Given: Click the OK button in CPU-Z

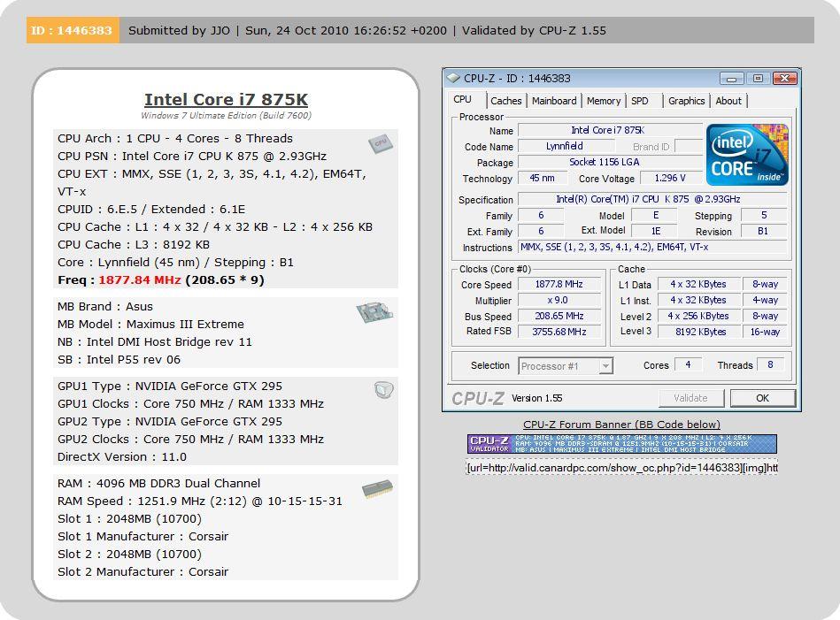Looking at the screenshot, I should click(x=762, y=398).
